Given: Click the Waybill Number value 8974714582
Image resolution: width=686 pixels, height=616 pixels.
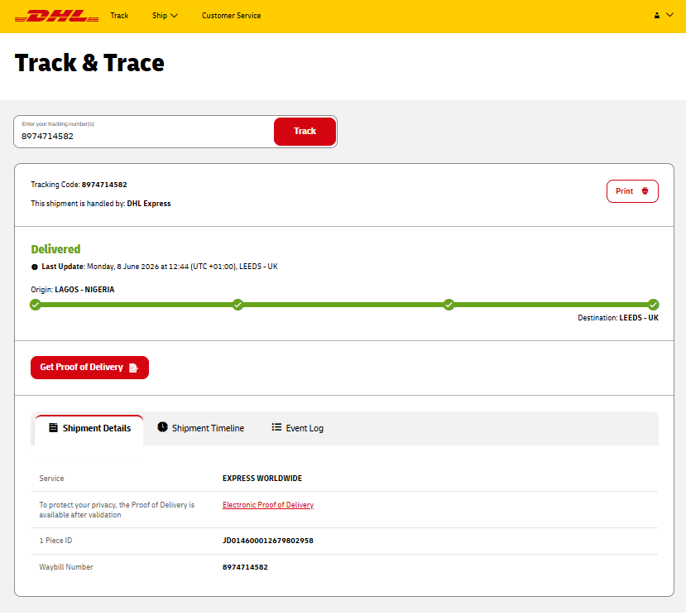Looking at the screenshot, I should click(x=245, y=567).
